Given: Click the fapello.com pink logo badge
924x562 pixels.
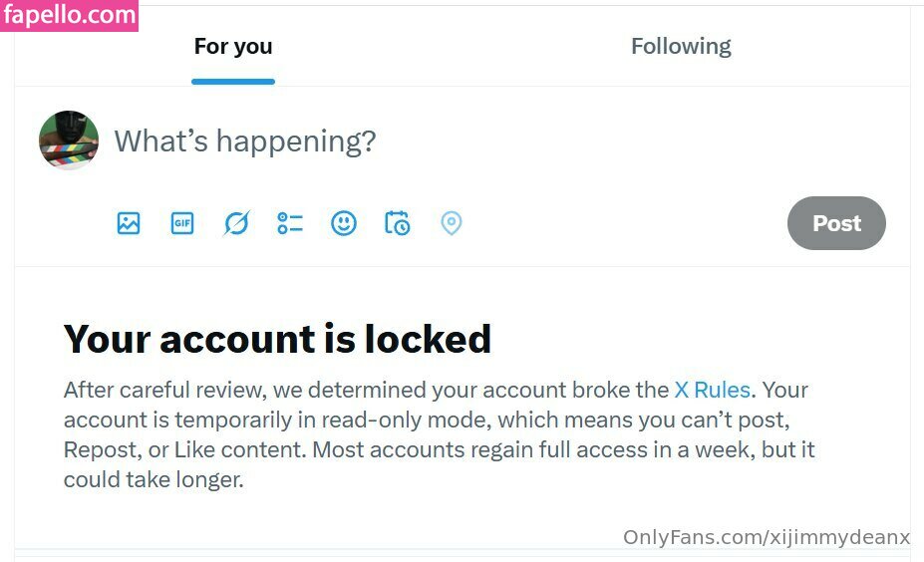Looking at the screenshot, I should coord(70,15).
